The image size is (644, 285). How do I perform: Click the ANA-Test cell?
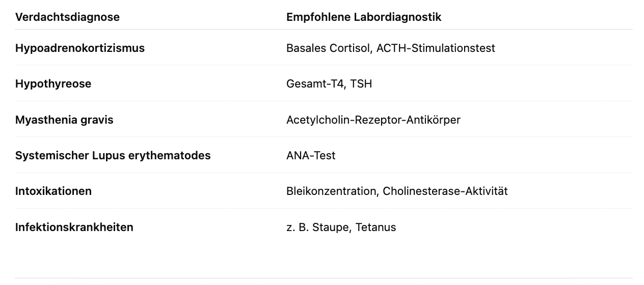(311, 156)
